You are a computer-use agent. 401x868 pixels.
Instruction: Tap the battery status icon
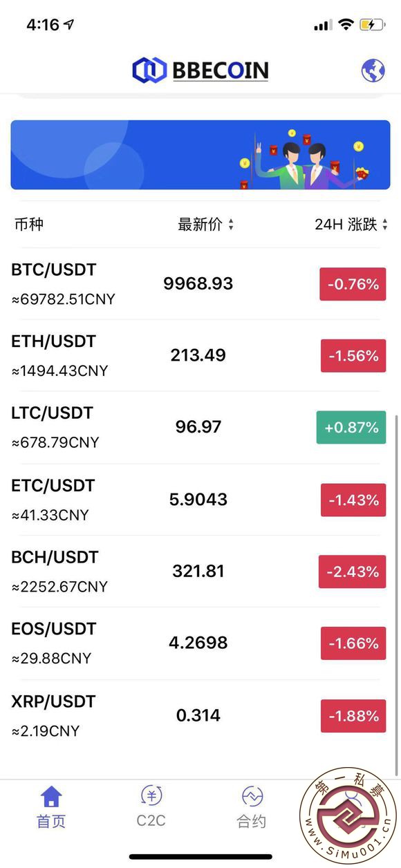pos(371,25)
